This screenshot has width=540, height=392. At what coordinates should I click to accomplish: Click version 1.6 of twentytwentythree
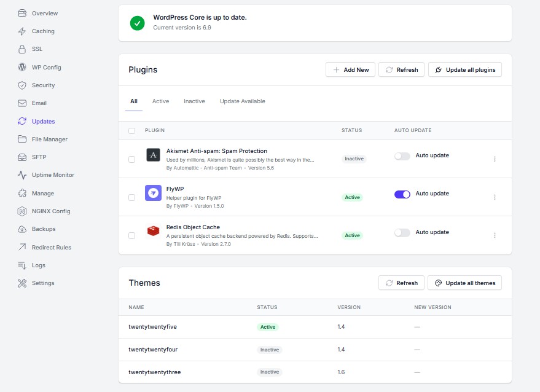tap(341, 372)
